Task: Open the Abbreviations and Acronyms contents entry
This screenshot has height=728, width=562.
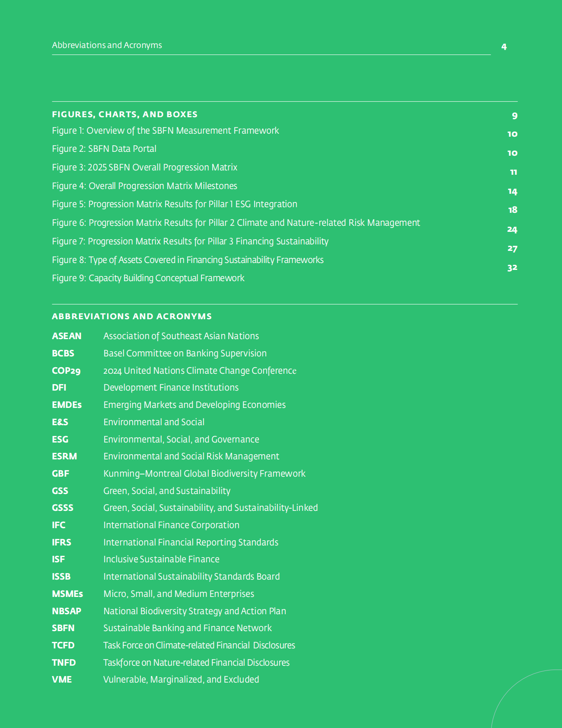Action: pos(107,45)
